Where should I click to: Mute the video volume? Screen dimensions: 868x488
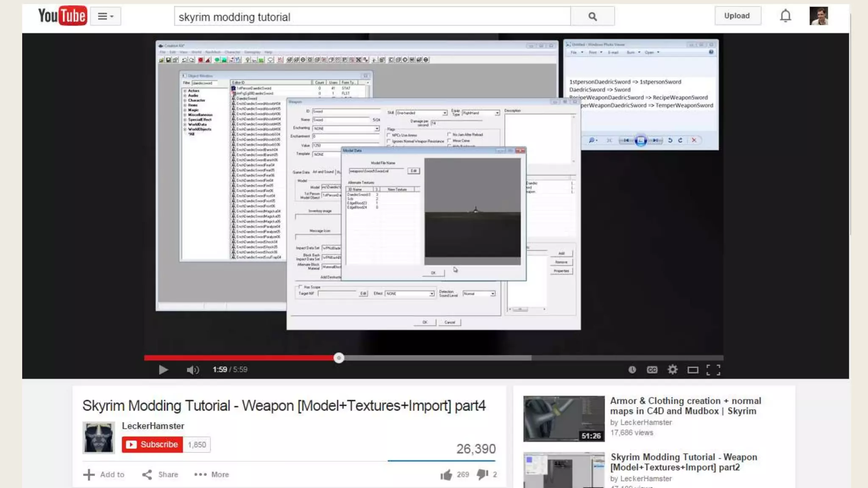click(192, 370)
